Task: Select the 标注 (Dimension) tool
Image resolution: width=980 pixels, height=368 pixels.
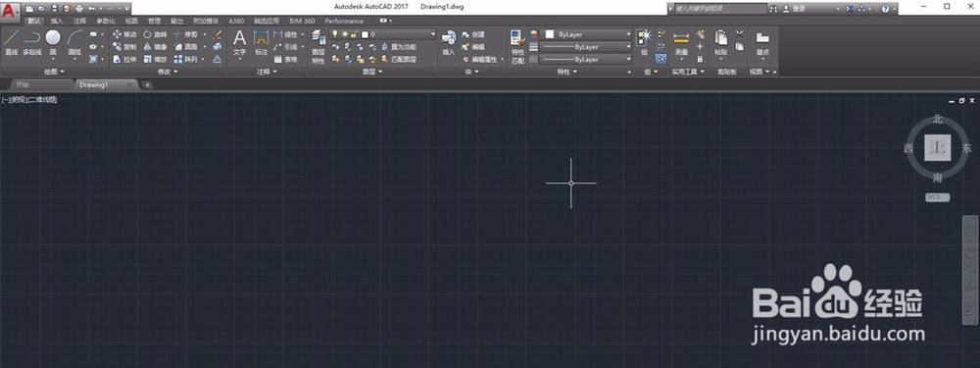Action: 262,42
